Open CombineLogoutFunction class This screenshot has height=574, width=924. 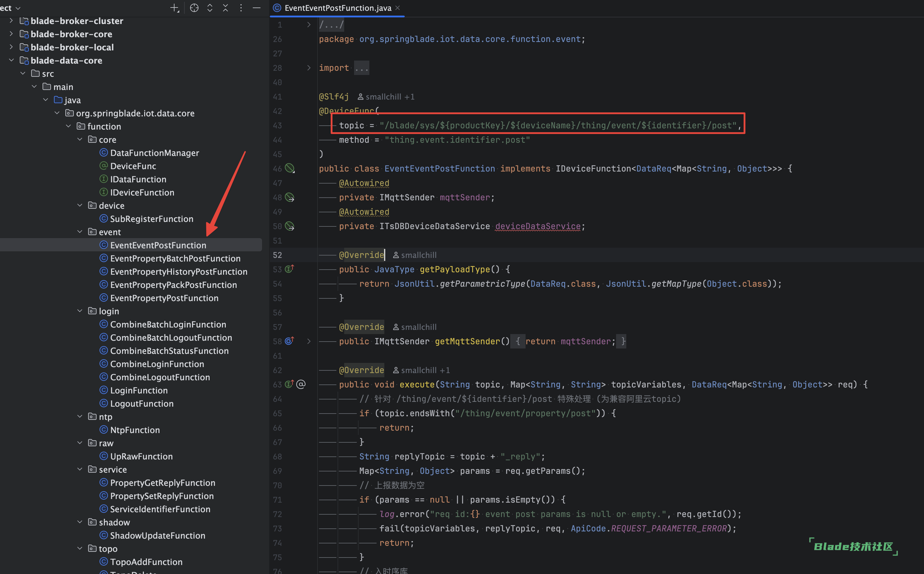coord(160,377)
